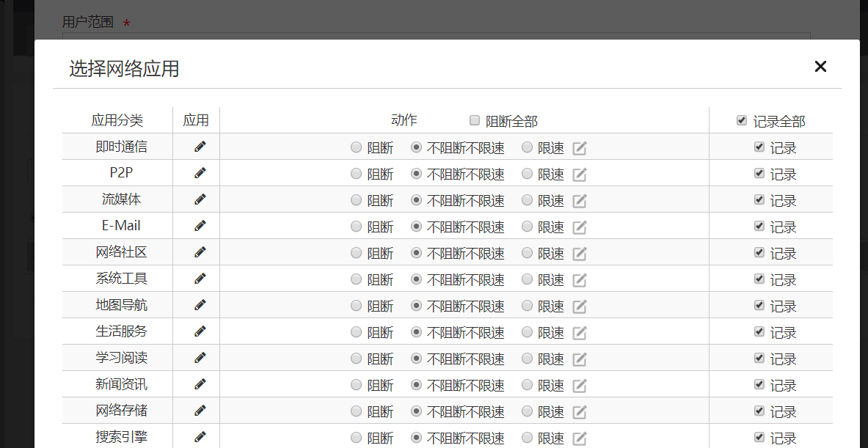
Task: Choose 限速 for P2P
Action: (527, 174)
